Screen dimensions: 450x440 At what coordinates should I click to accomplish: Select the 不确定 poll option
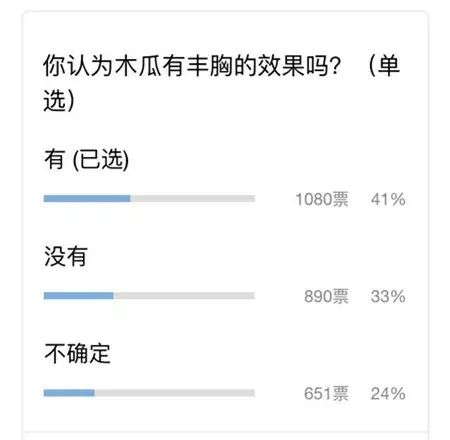[77, 353]
